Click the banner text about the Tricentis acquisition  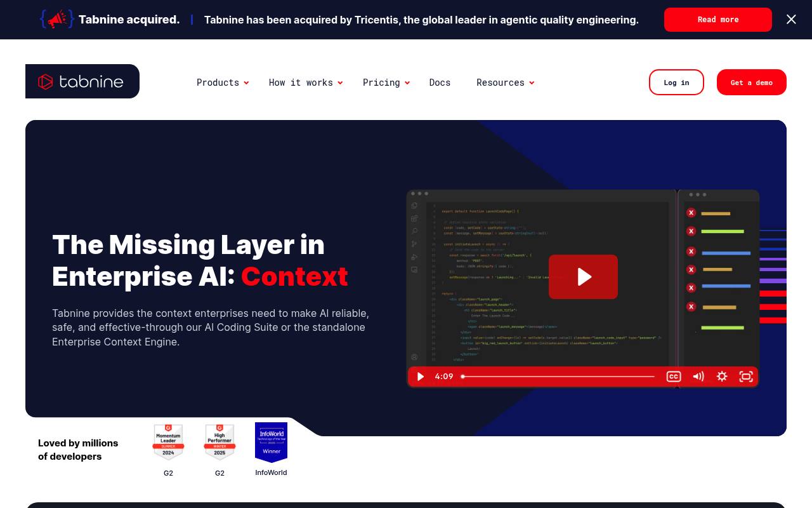[421, 20]
